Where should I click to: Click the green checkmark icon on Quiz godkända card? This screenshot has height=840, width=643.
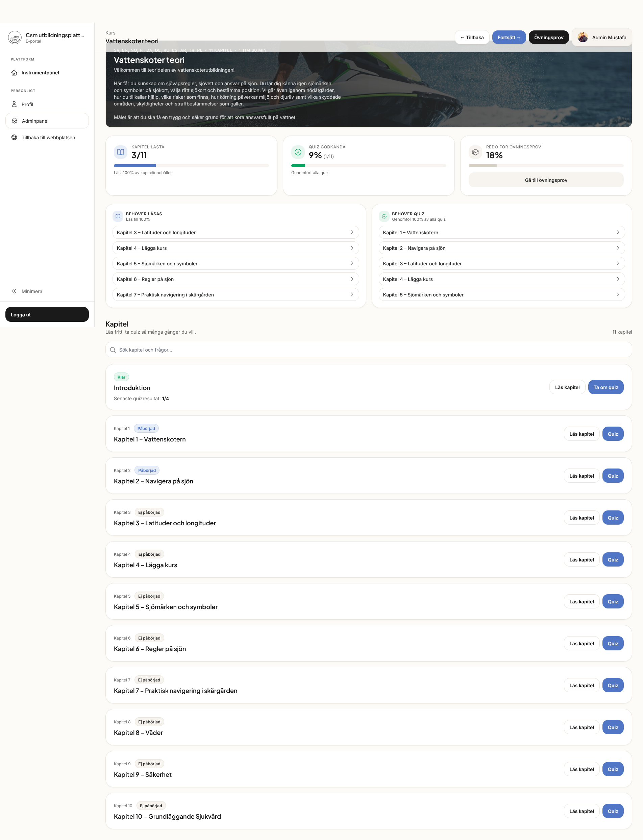click(298, 152)
